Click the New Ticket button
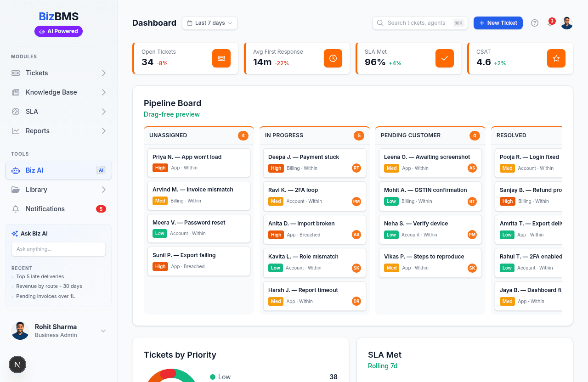588x382 pixels. click(498, 23)
